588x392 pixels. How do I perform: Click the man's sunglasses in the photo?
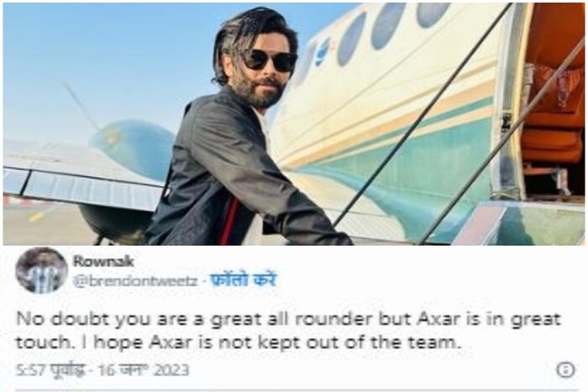tap(269, 60)
